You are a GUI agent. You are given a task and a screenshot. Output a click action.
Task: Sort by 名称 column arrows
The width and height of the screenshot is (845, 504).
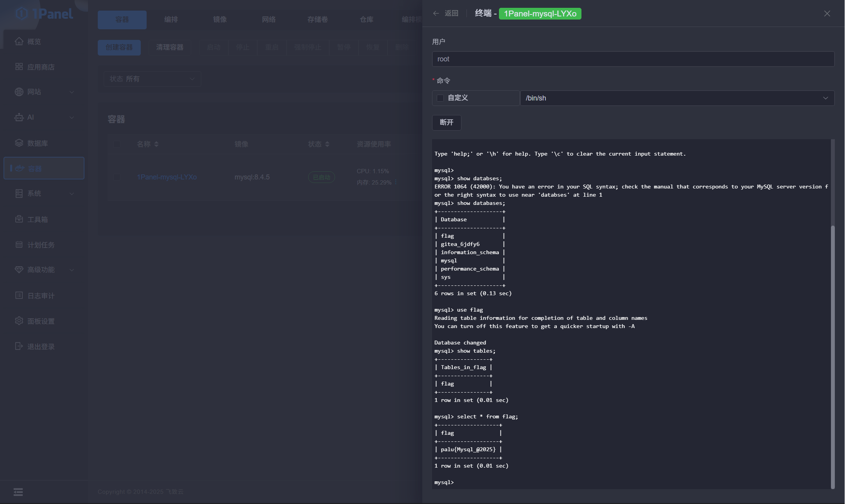[x=156, y=144]
